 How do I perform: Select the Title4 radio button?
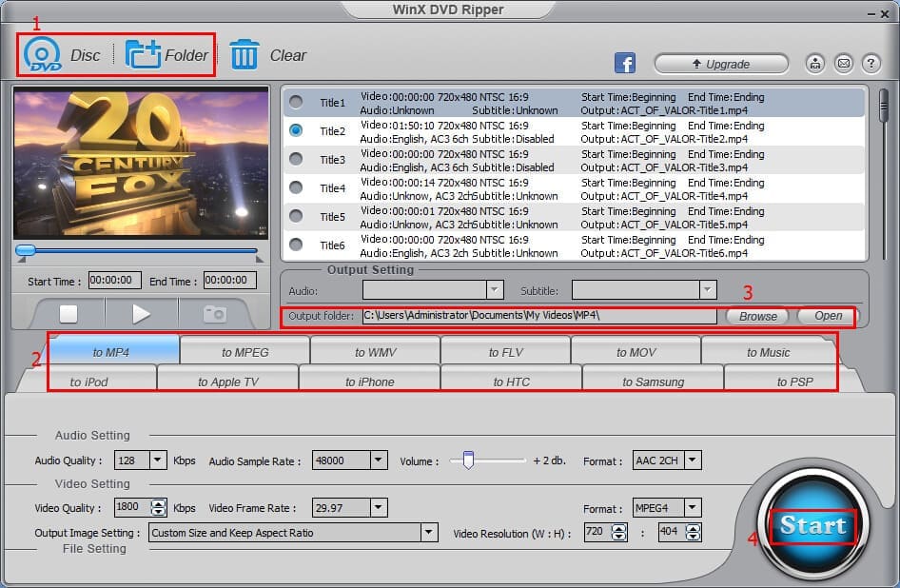(296, 187)
